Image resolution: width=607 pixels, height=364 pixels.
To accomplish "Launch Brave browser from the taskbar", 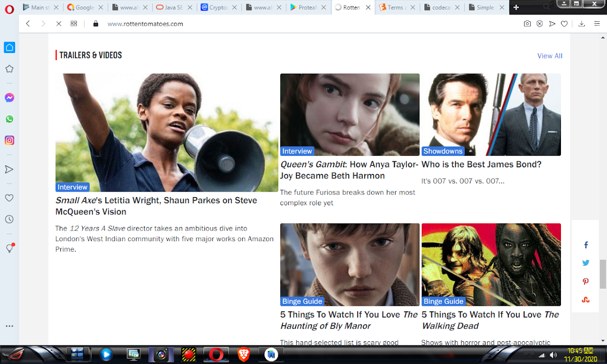I will pos(244,354).
